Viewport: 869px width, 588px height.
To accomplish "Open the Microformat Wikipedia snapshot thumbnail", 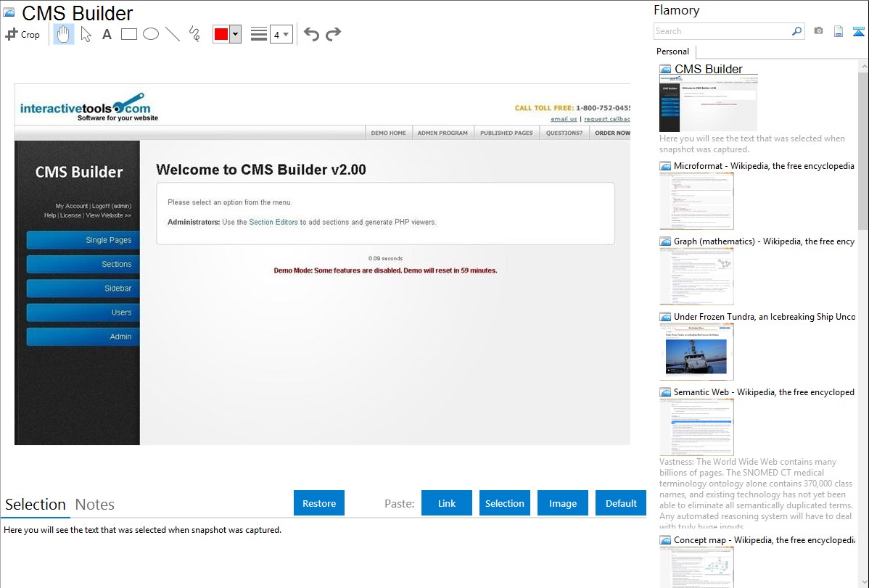I will pyautogui.click(x=696, y=201).
